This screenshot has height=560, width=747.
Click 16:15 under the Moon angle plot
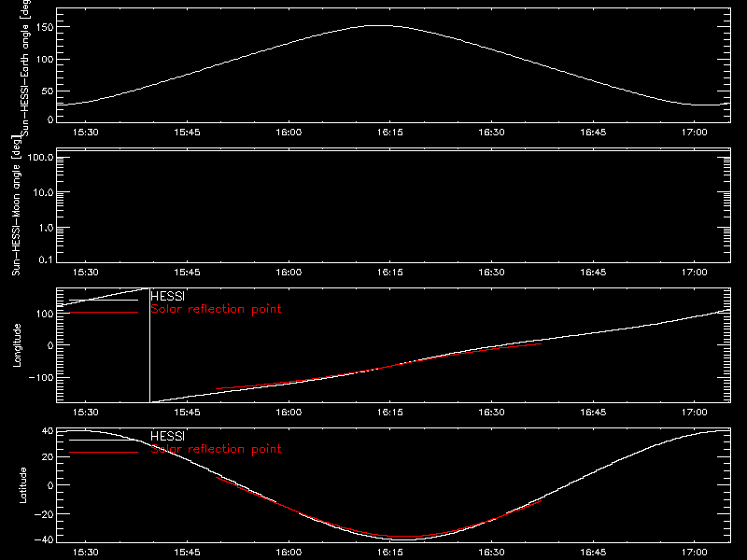390,272
